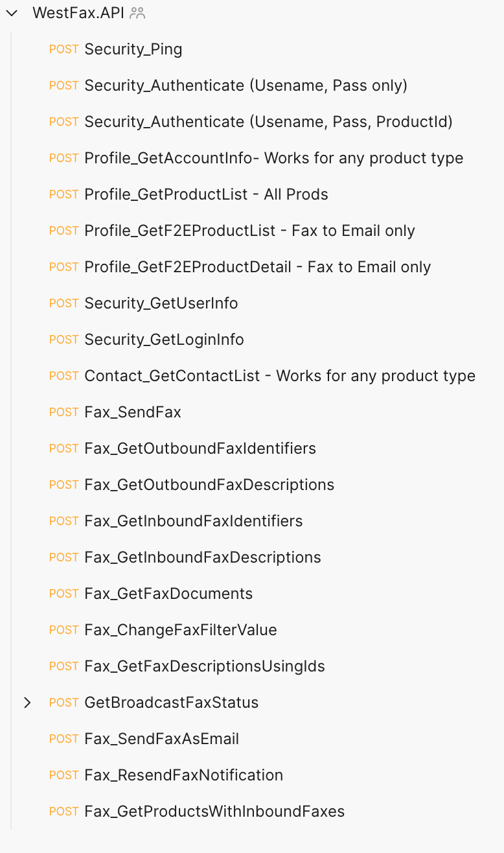The image size is (504, 853).
Task: Open Fax_ChangeFaxFilterValue request
Action: point(181,630)
